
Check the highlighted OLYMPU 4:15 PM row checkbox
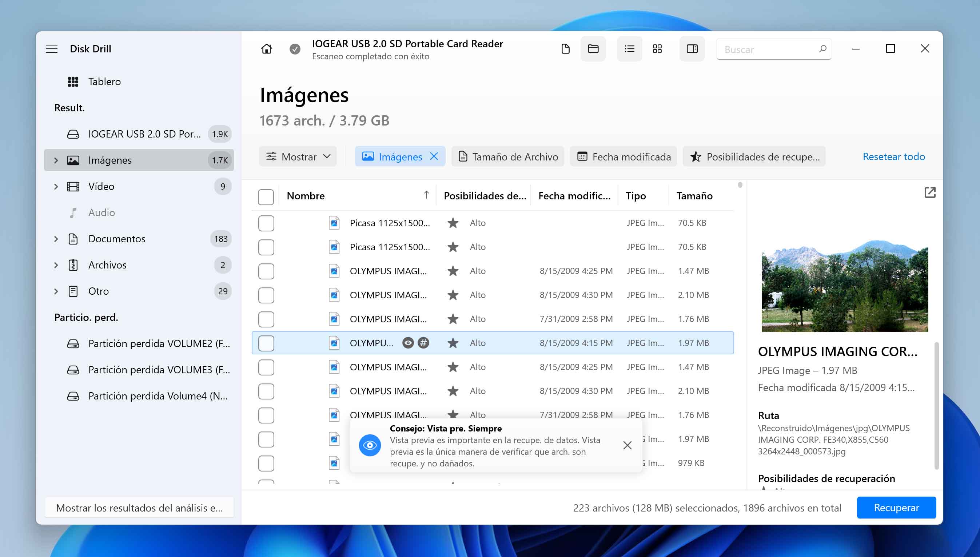click(266, 343)
